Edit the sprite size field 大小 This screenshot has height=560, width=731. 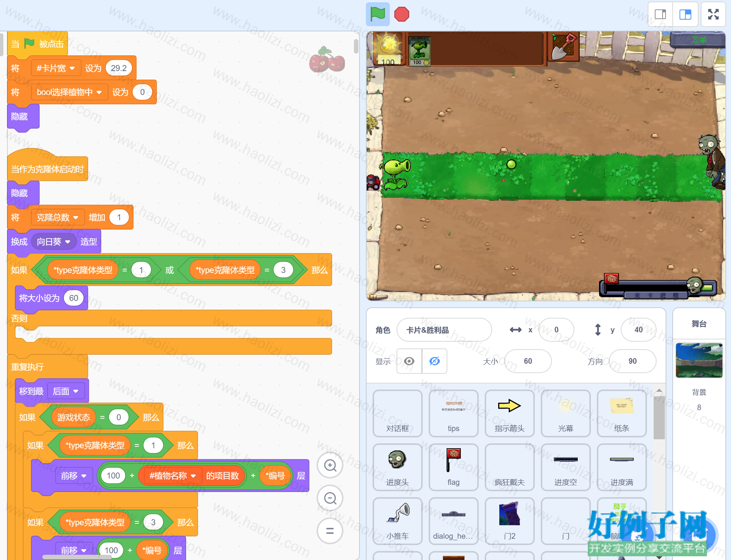(x=528, y=361)
